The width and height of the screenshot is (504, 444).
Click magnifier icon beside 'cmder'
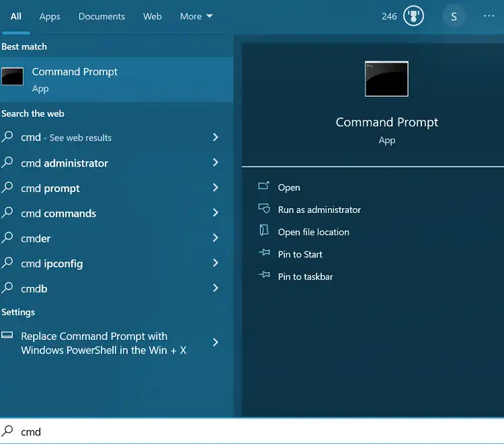coord(7,237)
